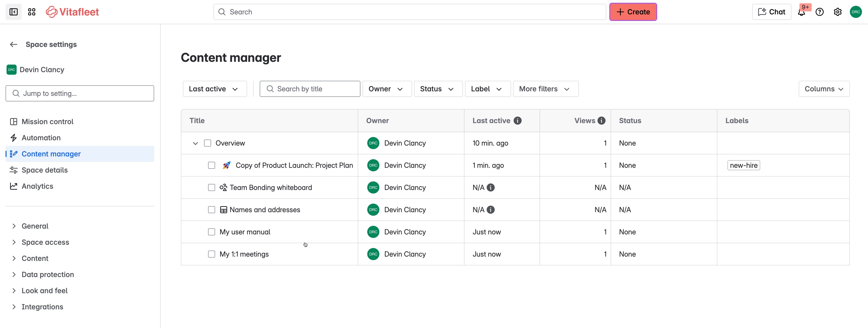
Task: Click the Search by title field
Action: point(310,89)
